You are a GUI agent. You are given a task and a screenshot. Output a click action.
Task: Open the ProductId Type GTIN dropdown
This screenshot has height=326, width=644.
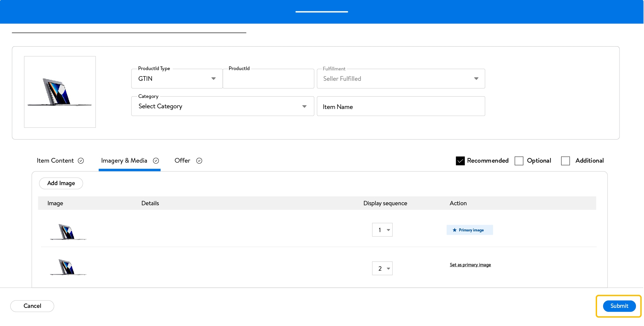coord(177,78)
